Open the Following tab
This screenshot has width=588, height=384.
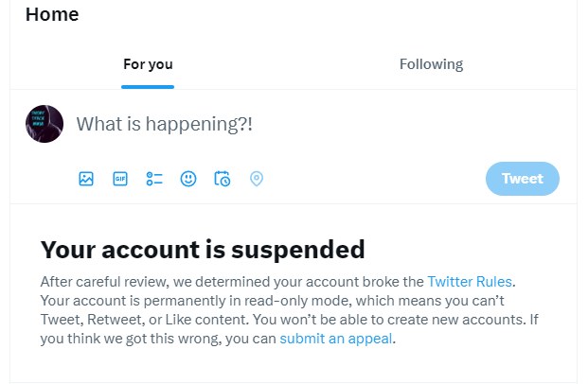pos(431,64)
